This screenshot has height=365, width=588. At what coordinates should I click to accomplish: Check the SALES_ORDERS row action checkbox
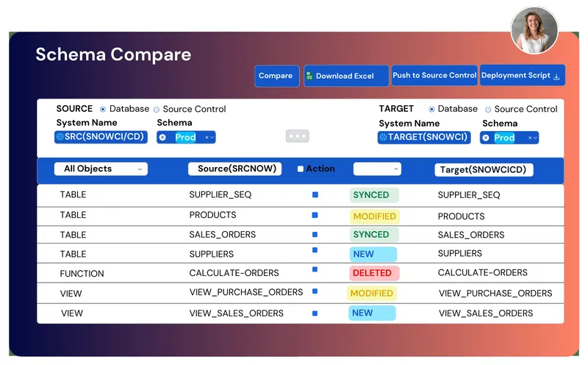pos(315,234)
